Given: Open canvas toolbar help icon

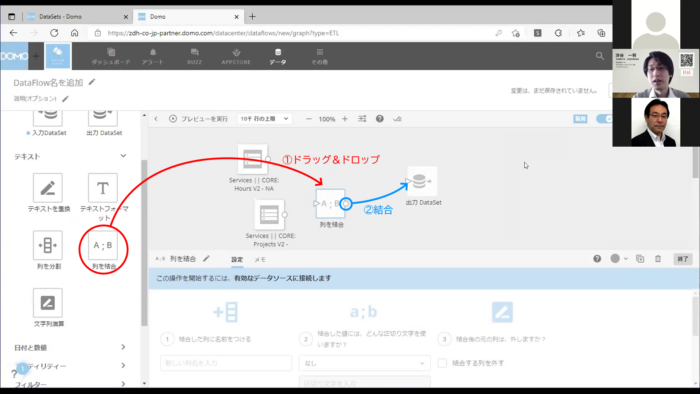Looking at the screenshot, I should [x=379, y=119].
